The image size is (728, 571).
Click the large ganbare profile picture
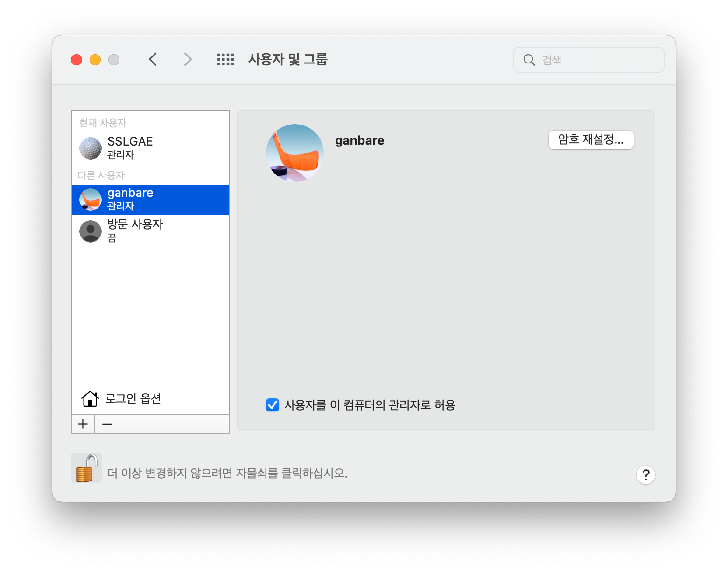click(x=295, y=153)
